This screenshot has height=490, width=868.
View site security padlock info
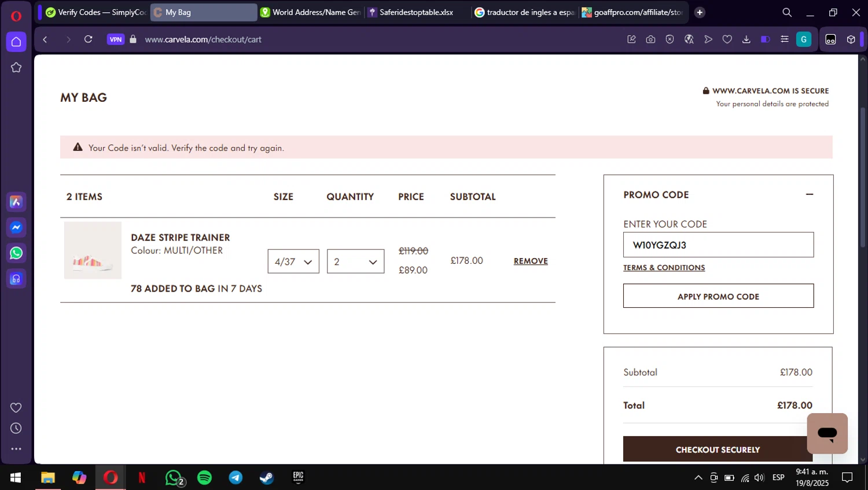pyautogui.click(x=133, y=39)
